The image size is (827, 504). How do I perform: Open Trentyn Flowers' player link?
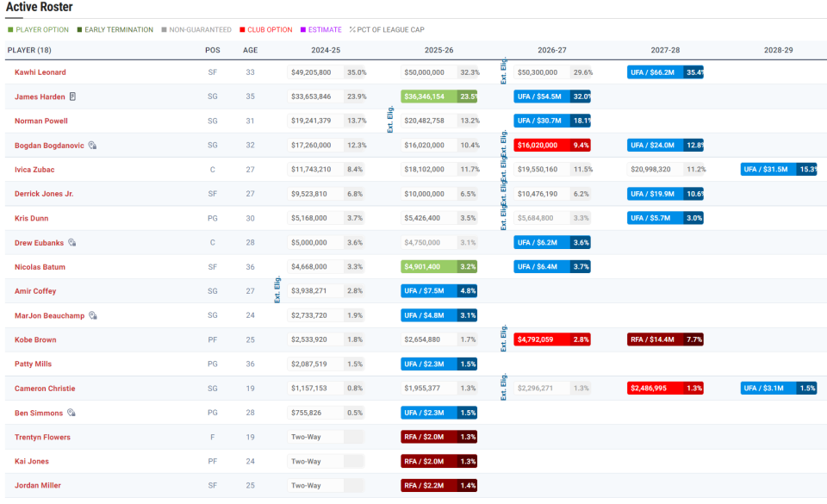[42, 437]
